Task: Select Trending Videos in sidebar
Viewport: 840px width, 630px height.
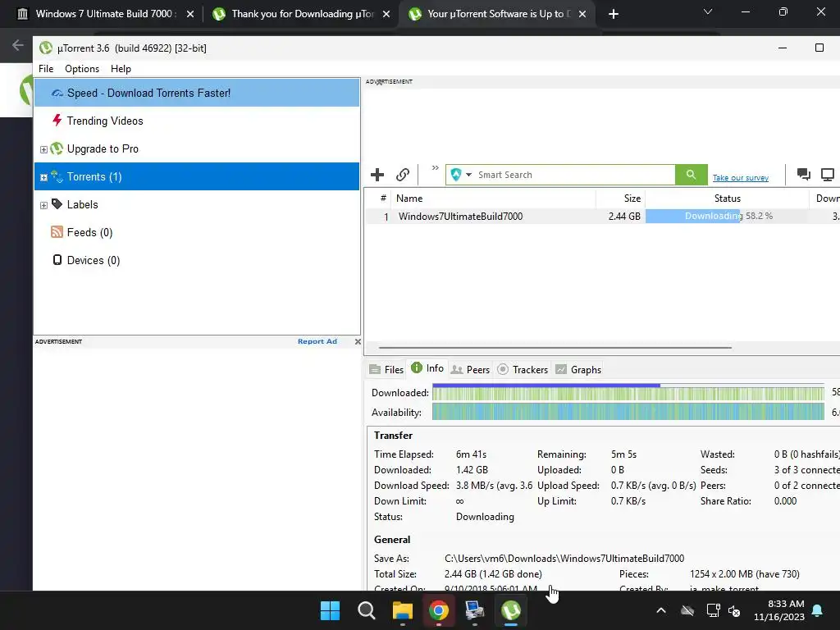Action: pyautogui.click(x=105, y=121)
